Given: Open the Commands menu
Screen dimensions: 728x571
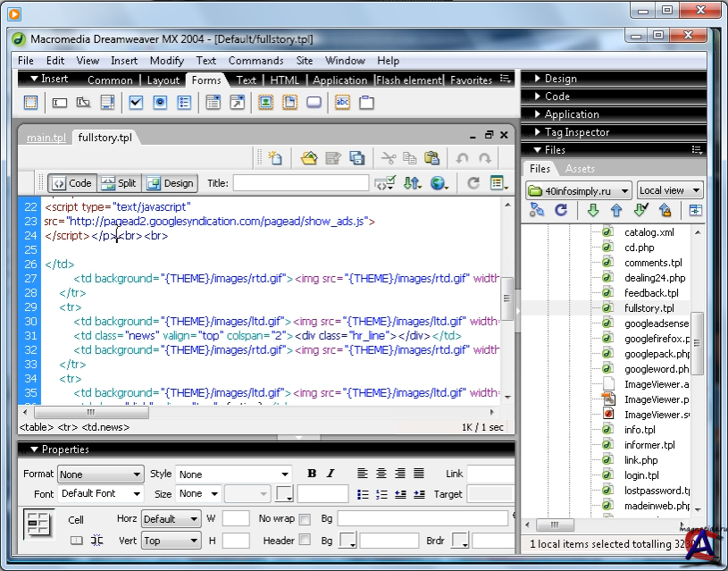Looking at the screenshot, I should click(x=255, y=61).
